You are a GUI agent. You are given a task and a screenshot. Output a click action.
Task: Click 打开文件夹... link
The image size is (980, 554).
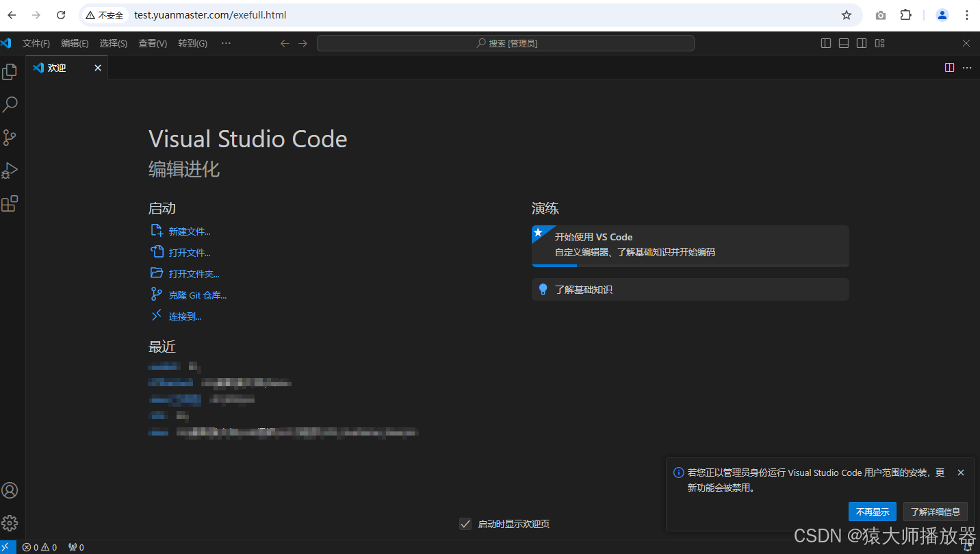pos(194,274)
